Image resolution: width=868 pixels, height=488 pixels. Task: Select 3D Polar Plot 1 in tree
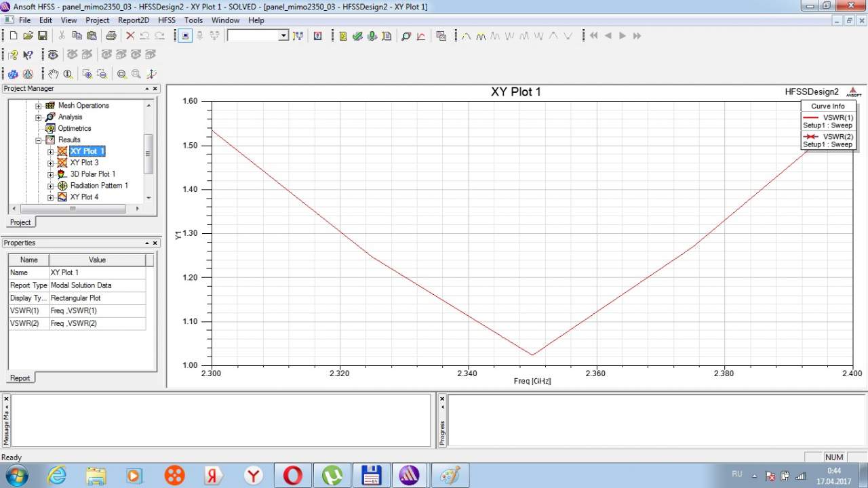(x=92, y=174)
